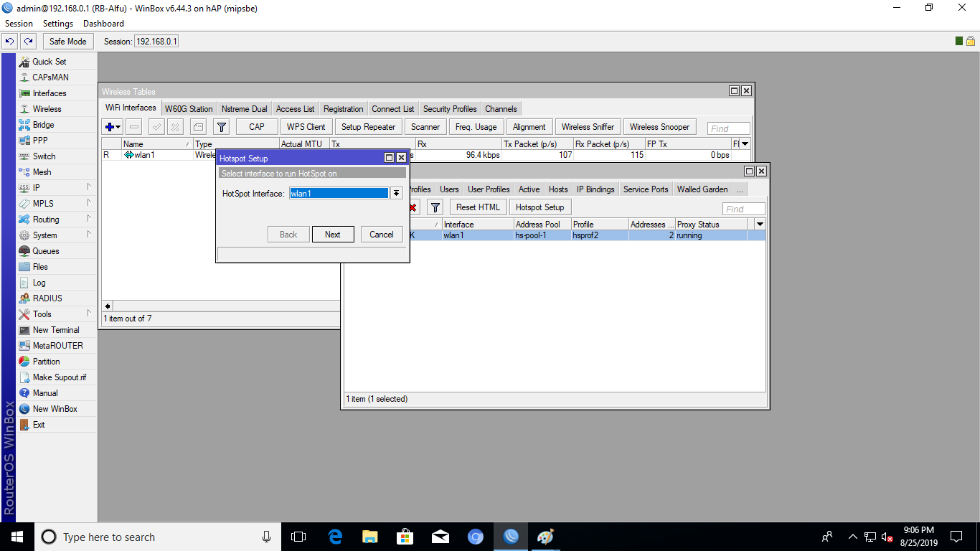Click Cancel in Hotspot Setup dialog

click(x=382, y=235)
